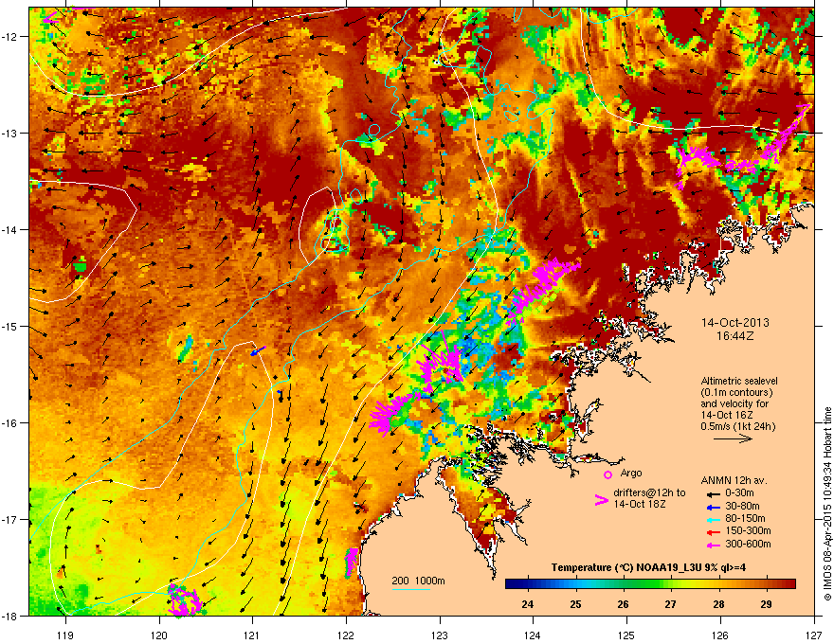Click the red 150-300m ANMN arrow
The height and width of the screenshot is (644, 834).
(714, 532)
